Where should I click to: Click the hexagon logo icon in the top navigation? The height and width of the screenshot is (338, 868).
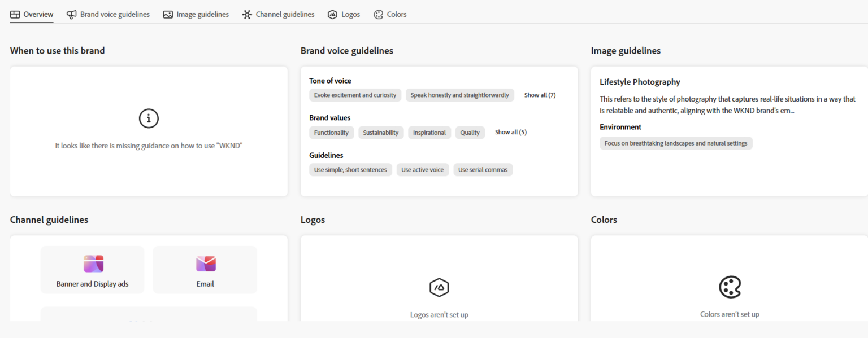332,14
